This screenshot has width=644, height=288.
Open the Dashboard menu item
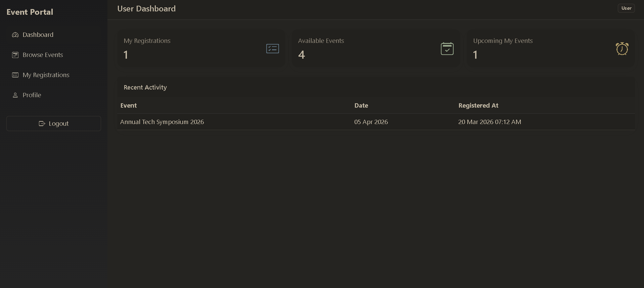(x=54, y=35)
